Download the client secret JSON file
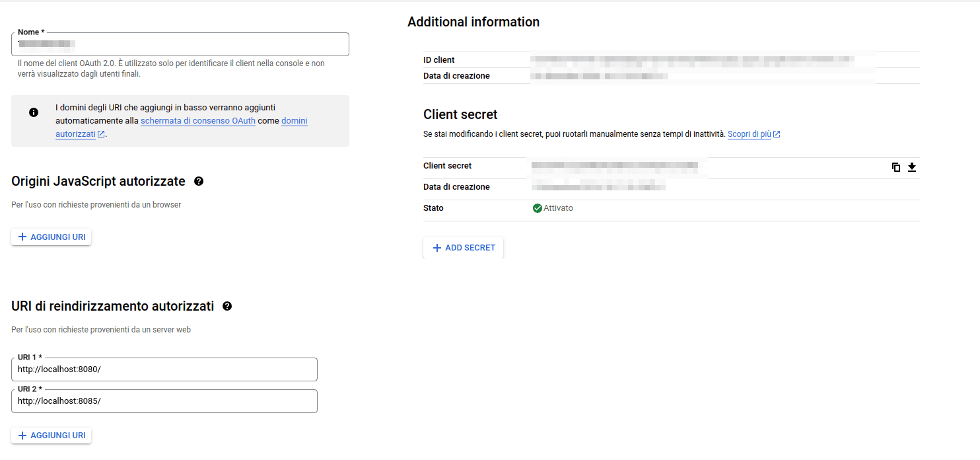This screenshot has height=460, width=980. 912,167
